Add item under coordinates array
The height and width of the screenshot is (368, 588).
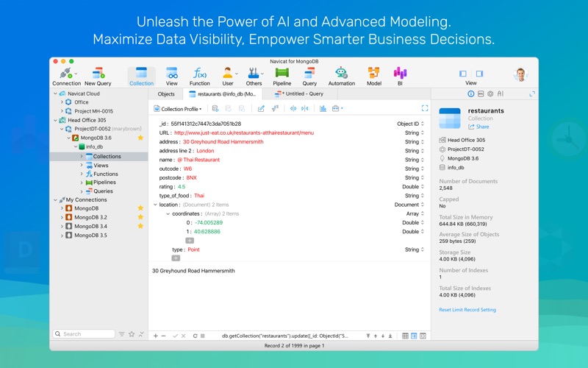coord(190,241)
